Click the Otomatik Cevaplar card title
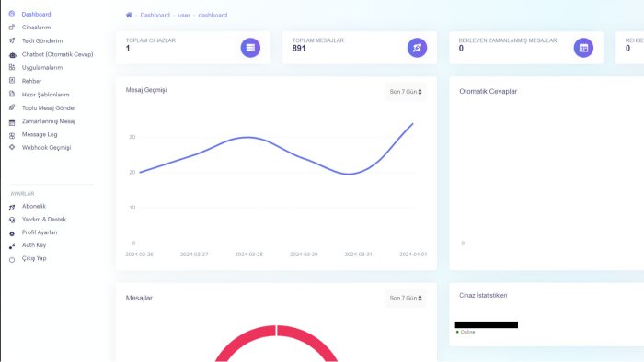The width and height of the screenshot is (644, 362). (x=488, y=92)
